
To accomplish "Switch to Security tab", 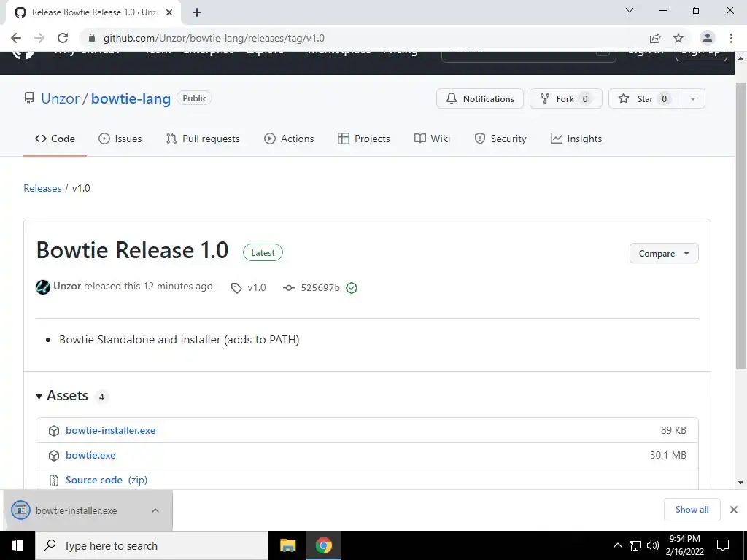I will (500, 139).
